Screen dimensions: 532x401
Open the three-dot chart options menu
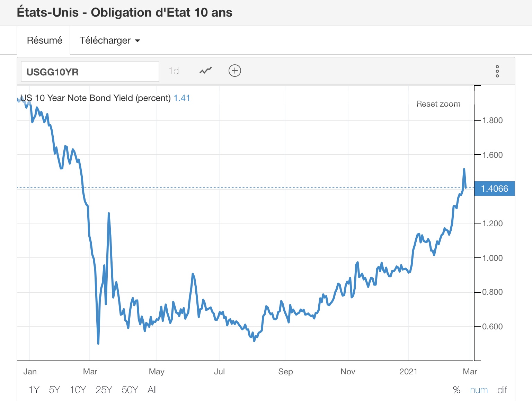pos(497,71)
